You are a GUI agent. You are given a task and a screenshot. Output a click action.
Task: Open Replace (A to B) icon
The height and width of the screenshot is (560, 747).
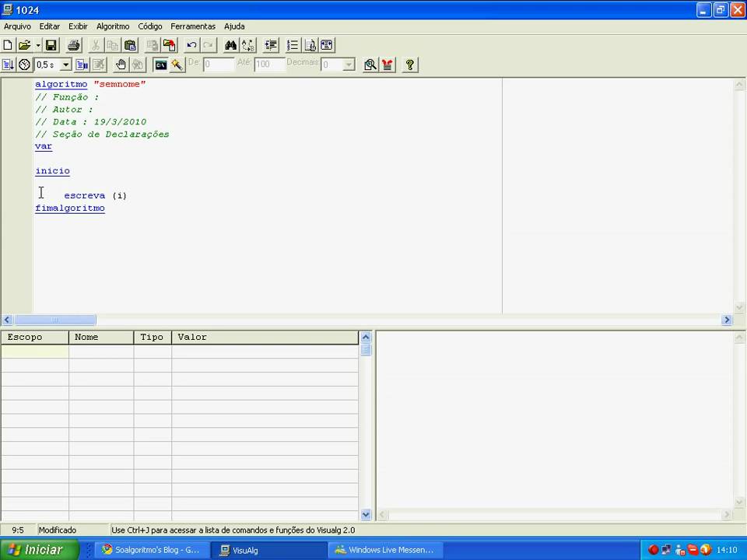(248, 45)
